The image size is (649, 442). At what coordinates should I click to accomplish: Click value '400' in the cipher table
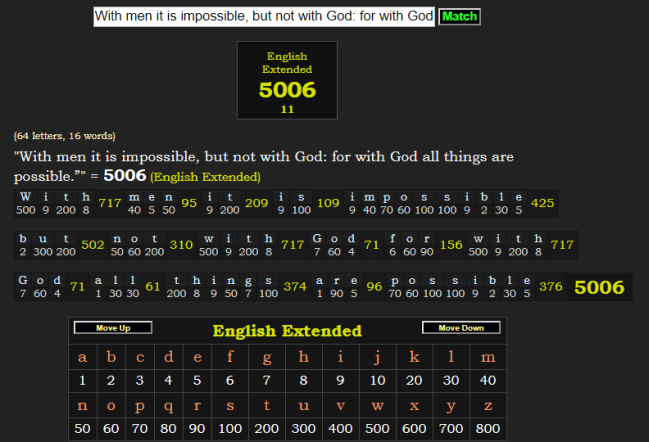point(341,429)
